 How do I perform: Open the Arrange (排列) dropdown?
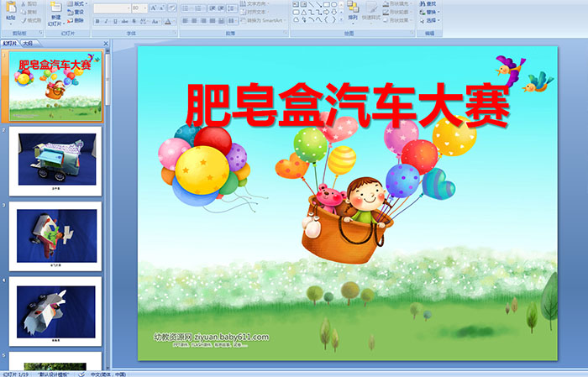click(353, 11)
